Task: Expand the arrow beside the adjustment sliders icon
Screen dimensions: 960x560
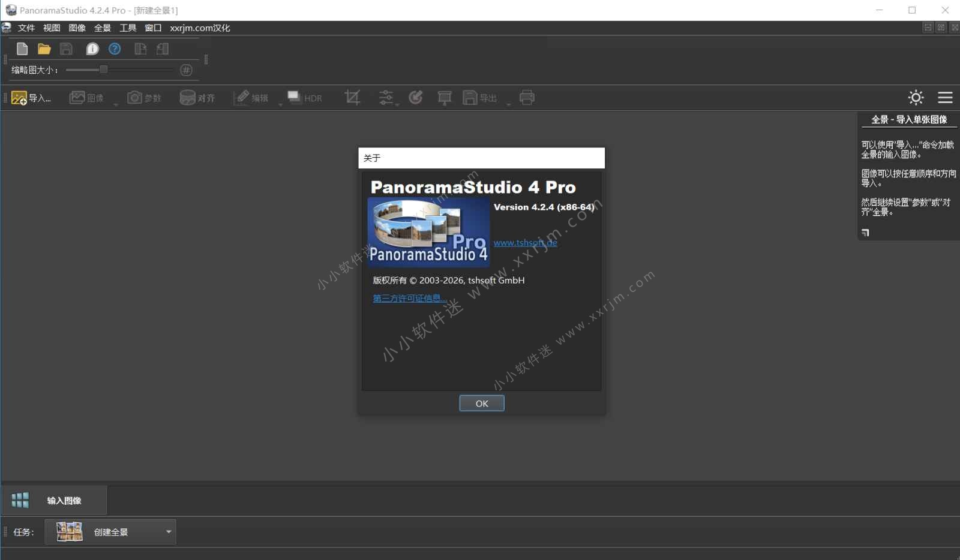Action: click(397, 104)
